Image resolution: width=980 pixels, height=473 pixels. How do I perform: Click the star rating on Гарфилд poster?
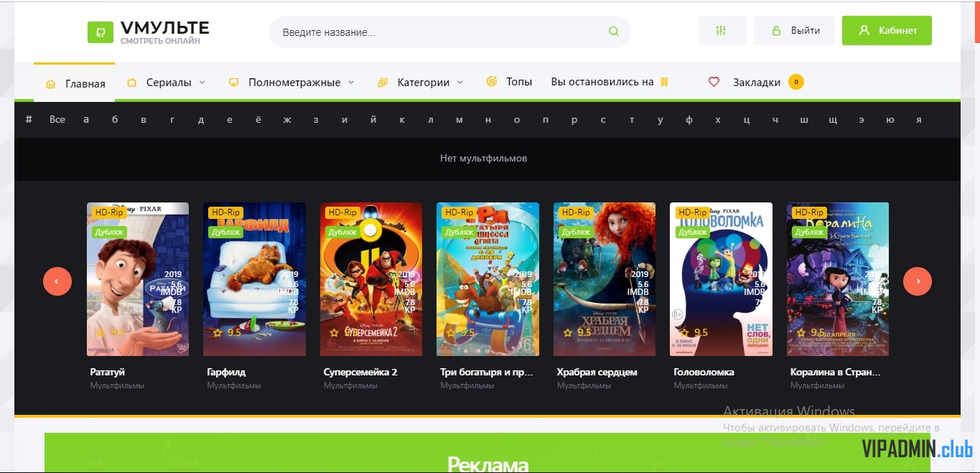coord(227,332)
